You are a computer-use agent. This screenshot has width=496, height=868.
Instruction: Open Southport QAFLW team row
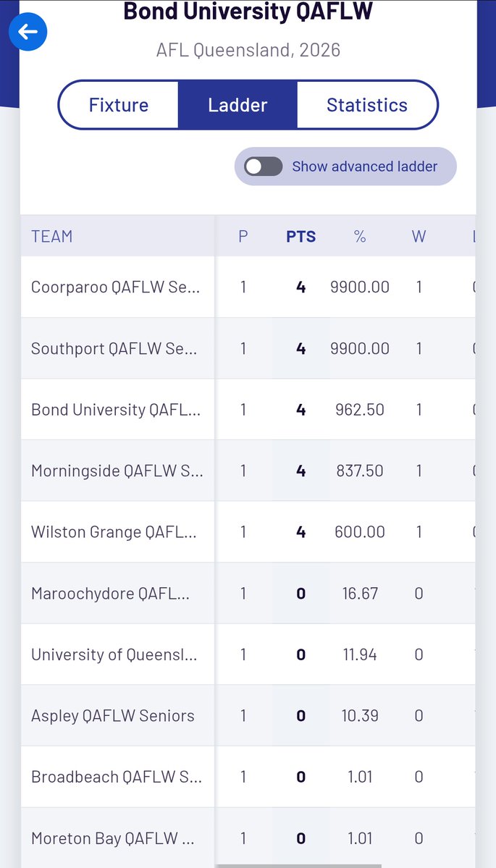(x=116, y=349)
